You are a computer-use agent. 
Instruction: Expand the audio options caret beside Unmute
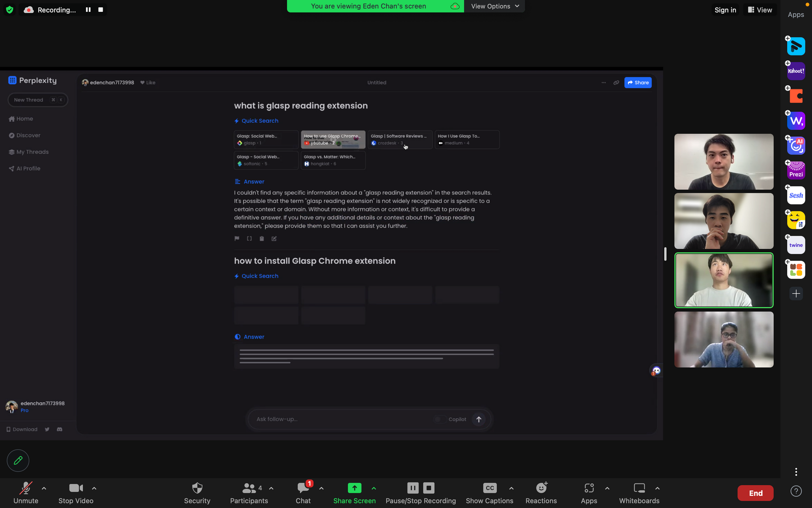click(44, 488)
